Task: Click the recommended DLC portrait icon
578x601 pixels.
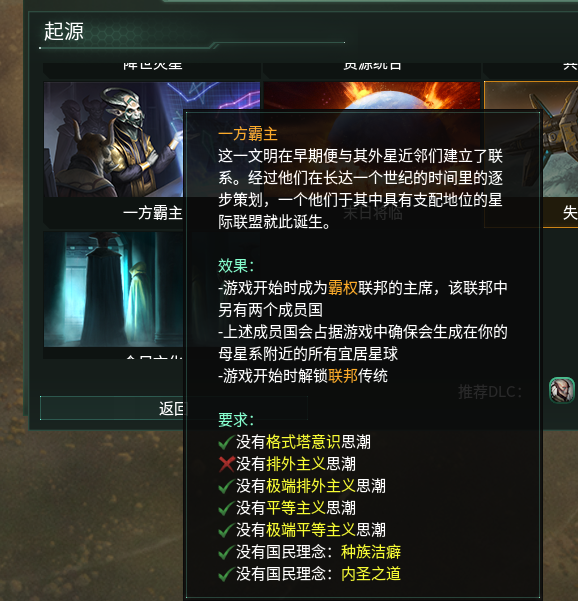Action: [x=562, y=390]
